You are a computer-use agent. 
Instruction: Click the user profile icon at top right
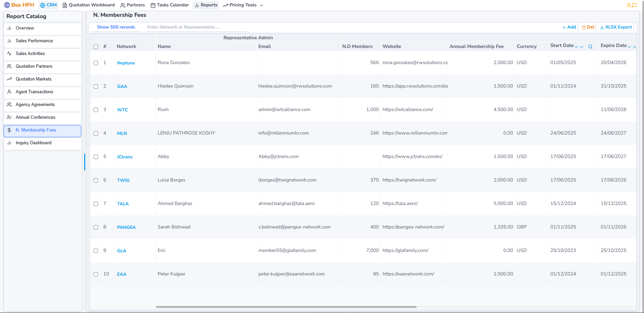629,5
